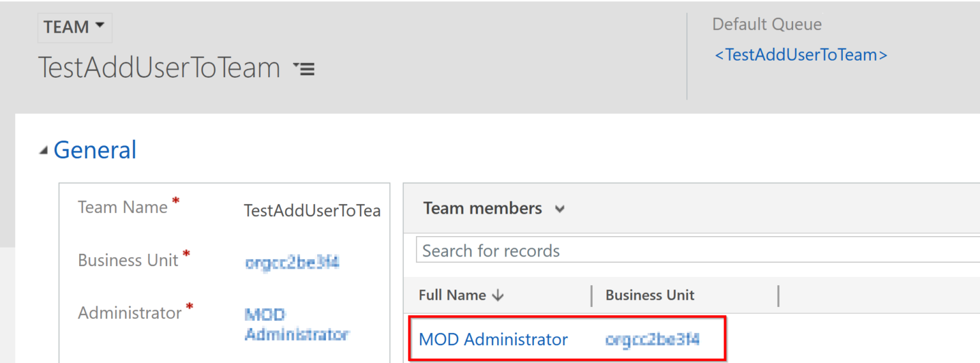This screenshot has width=980, height=363.
Task: Click the Default Queue header label
Action: point(767,24)
